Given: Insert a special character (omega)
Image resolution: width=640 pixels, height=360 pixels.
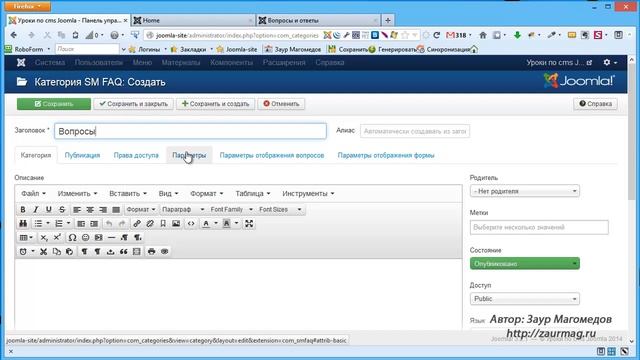Looking at the screenshot, I should pos(72,238).
